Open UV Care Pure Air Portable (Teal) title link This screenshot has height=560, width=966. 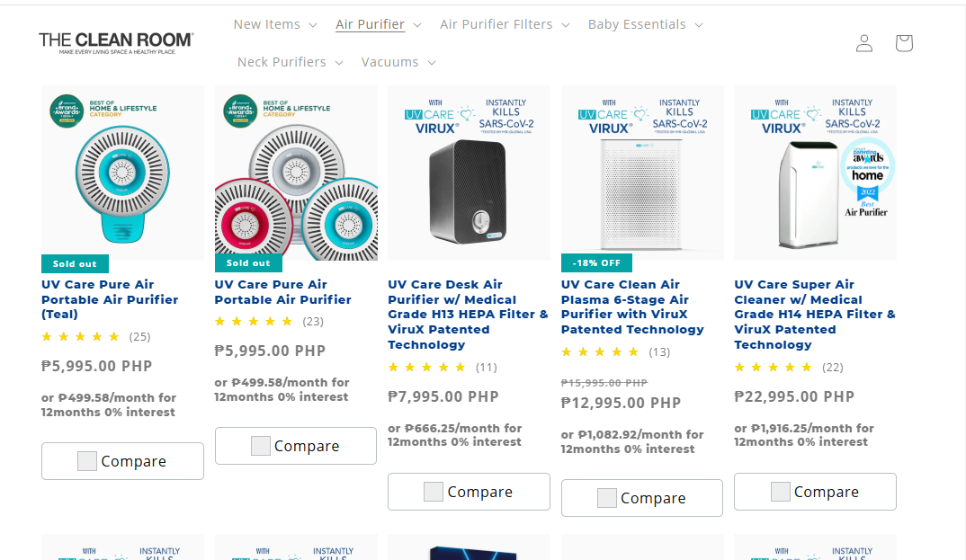click(110, 299)
